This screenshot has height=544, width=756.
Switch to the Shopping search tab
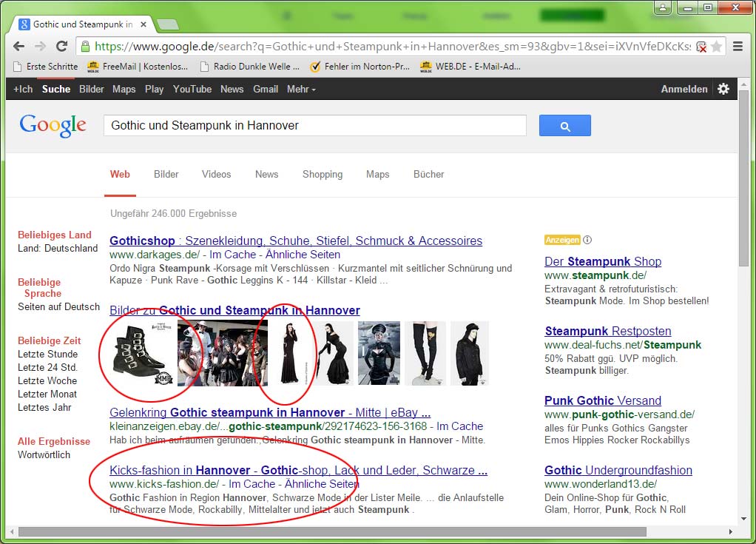coord(323,175)
